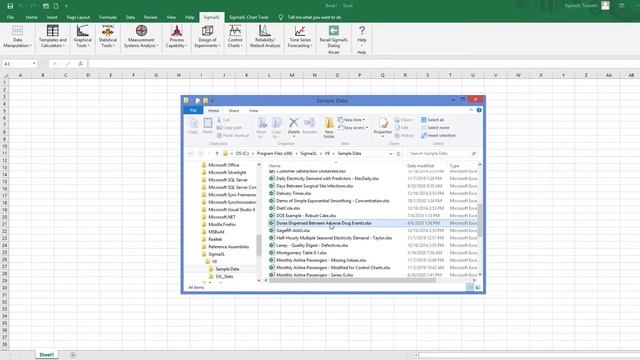This screenshot has width=640, height=360.
Task: Click Paste in the Explorer ribbon
Action: [x=208, y=126]
